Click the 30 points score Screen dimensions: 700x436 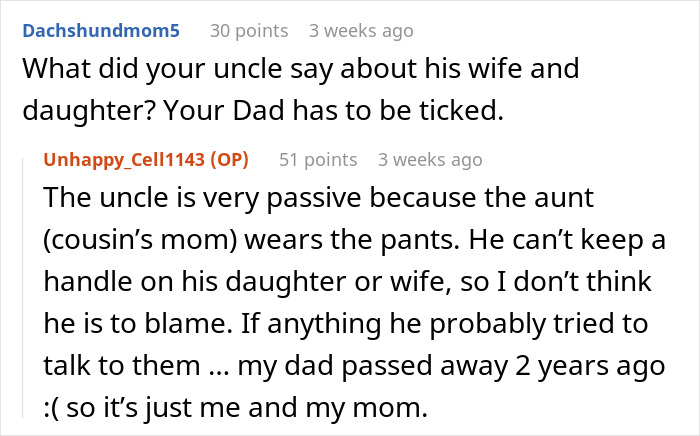pos(247,31)
